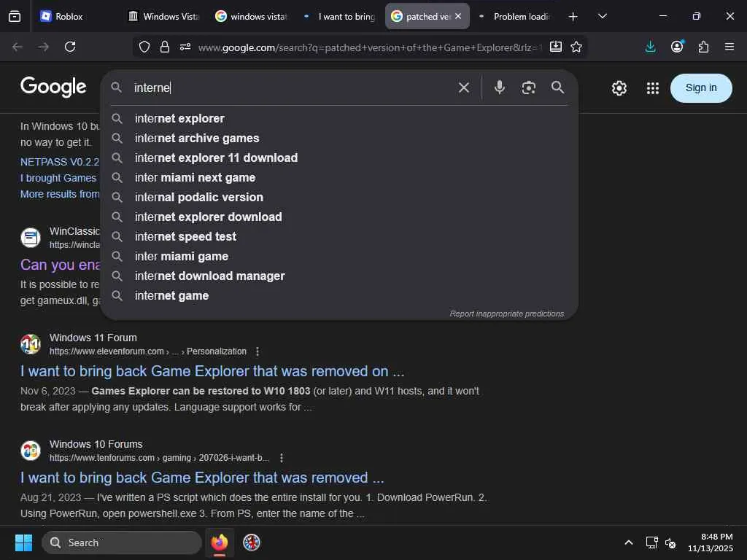Select suggestion 'internet explorer download'
The height and width of the screenshot is (560, 747).
pos(339,217)
